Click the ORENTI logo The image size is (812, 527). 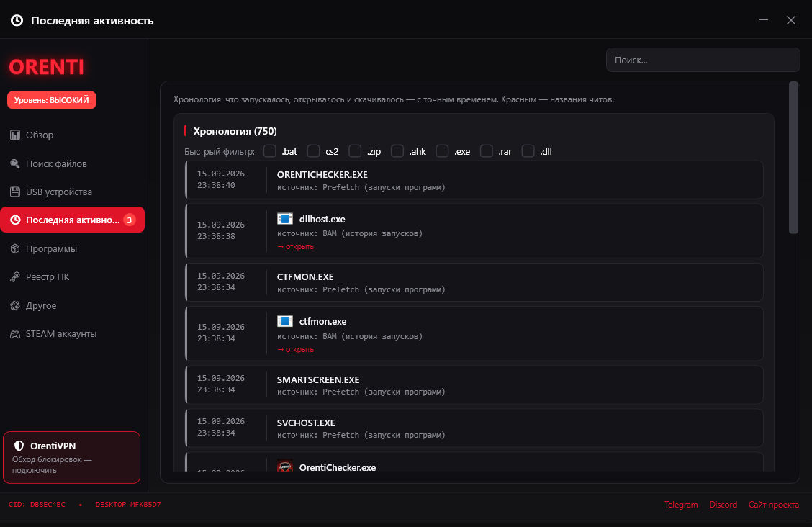[x=47, y=67]
